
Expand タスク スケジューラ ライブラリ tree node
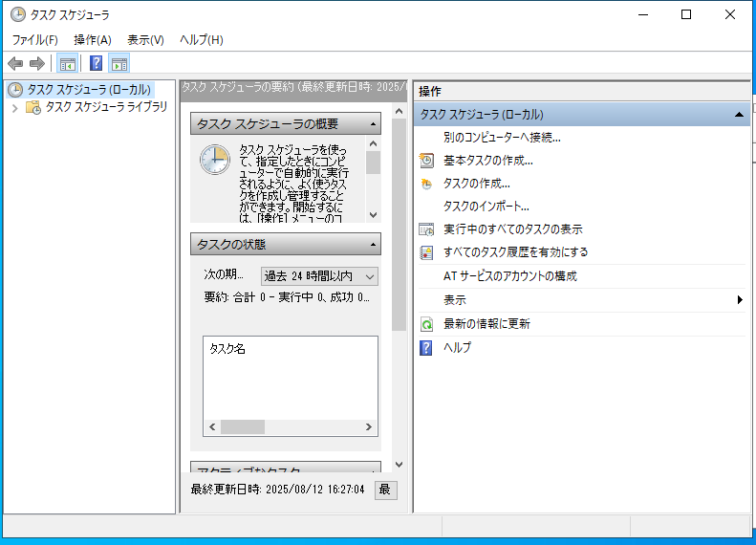[x=15, y=108]
